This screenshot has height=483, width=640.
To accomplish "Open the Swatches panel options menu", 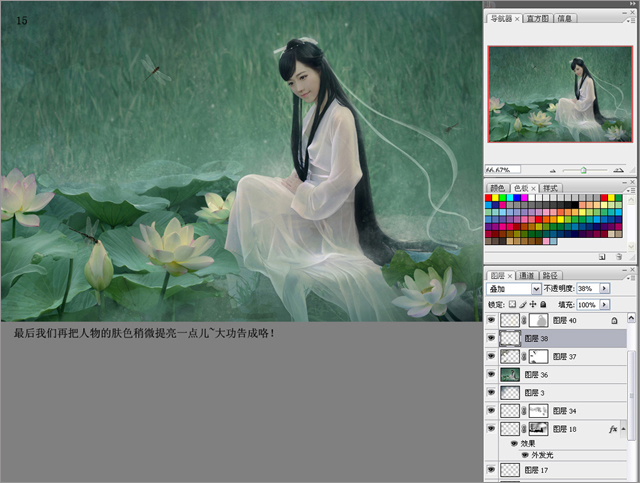I will click(x=631, y=190).
